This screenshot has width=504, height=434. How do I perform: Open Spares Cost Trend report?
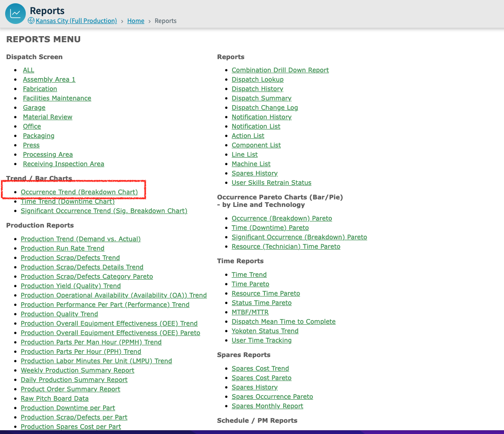[260, 368]
